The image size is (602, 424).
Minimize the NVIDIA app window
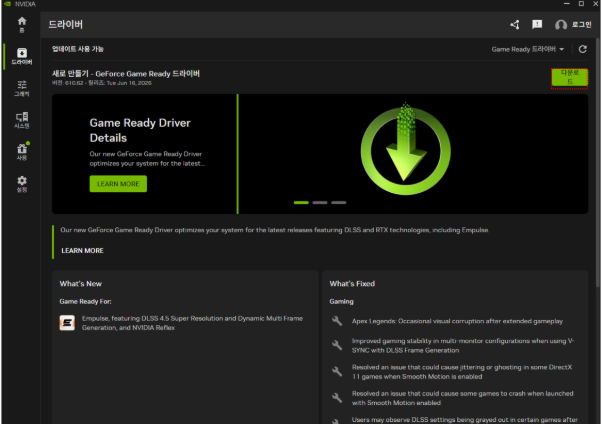(567, 4)
